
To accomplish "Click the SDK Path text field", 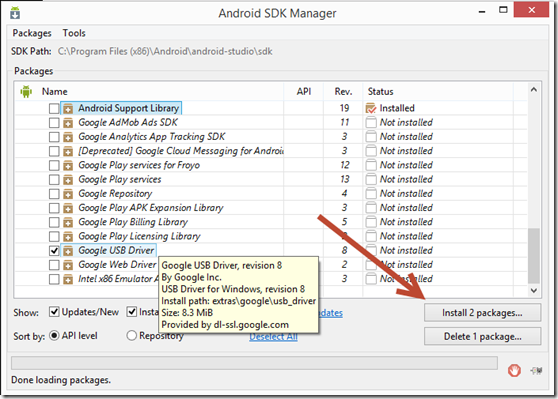I will click(x=165, y=51).
